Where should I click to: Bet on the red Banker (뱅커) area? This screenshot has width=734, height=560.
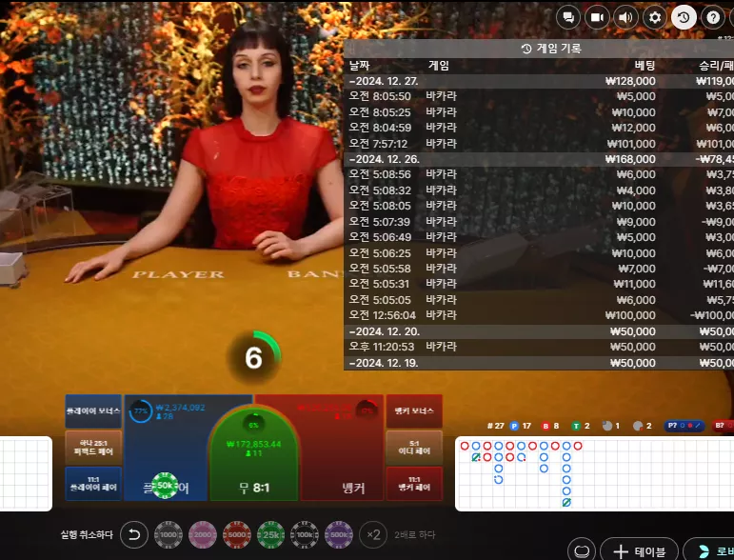342,448
